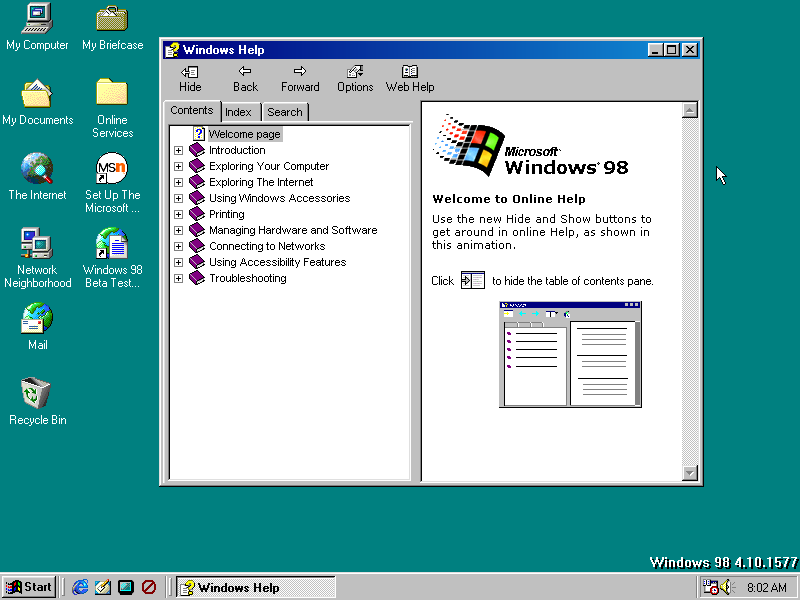Select the Welcome page topic
This screenshot has height=600, width=800.
245,134
